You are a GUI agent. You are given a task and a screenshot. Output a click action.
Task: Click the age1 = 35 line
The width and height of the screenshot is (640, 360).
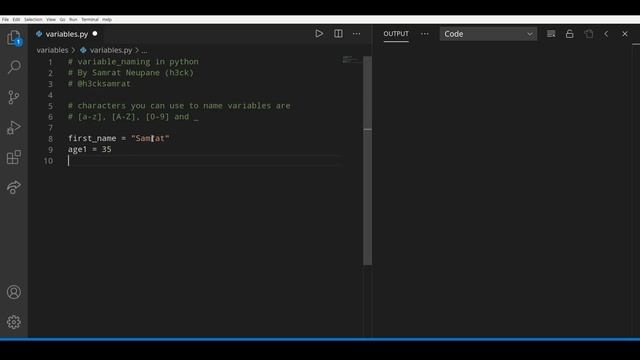[x=89, y=149]
